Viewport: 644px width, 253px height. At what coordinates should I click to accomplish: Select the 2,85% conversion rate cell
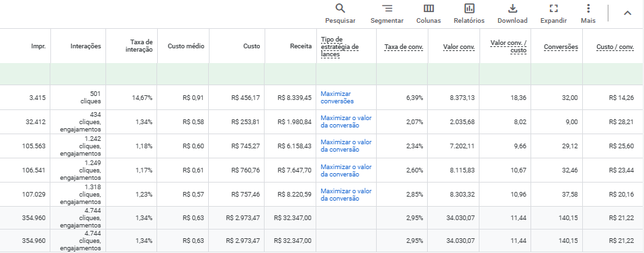pos(414,194)
